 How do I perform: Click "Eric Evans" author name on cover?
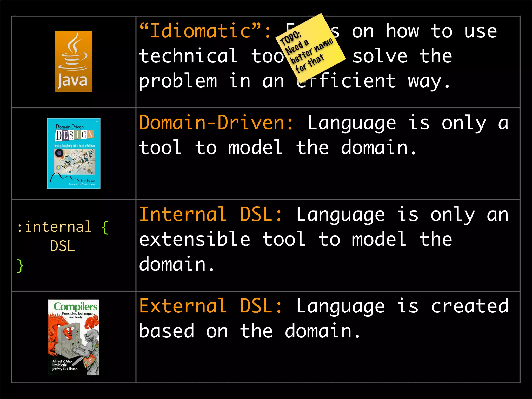(x=88, y=181)
